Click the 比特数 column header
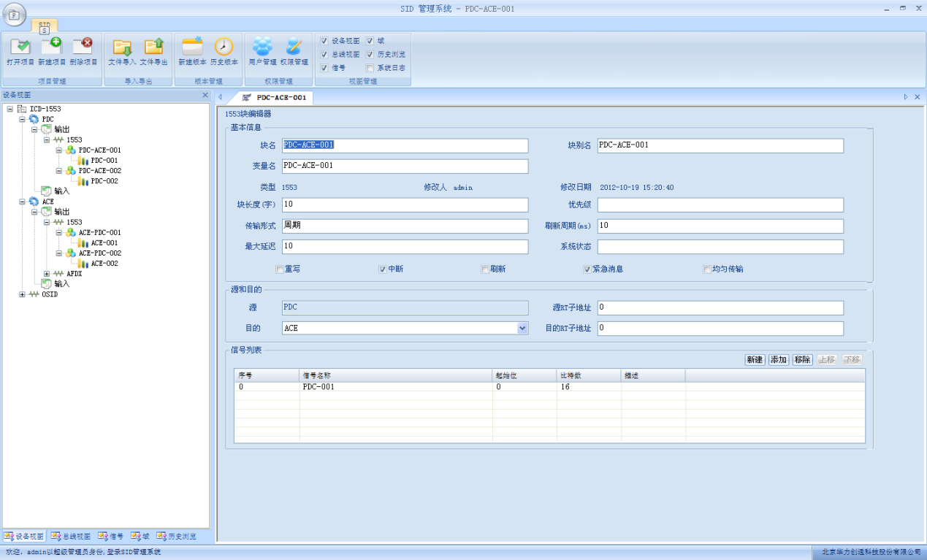Viewport: 927px width, 560px height. (589, 375)
